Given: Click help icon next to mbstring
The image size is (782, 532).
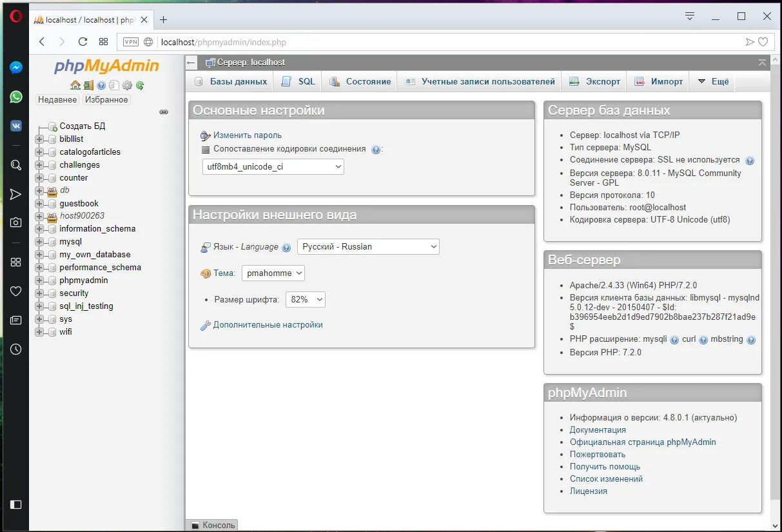Looking at the screenshot, I should coord(751,340).
